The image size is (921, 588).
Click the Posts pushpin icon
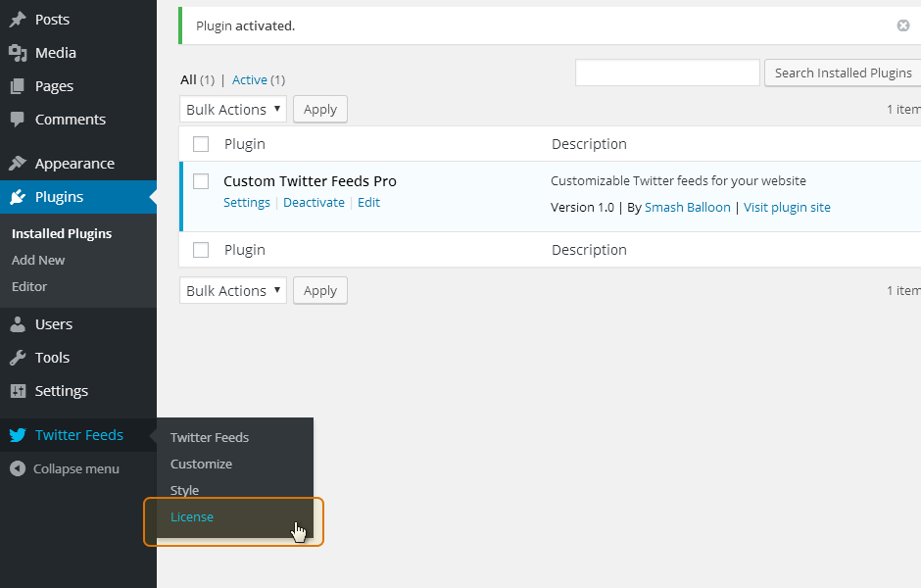tap(18, 20)
